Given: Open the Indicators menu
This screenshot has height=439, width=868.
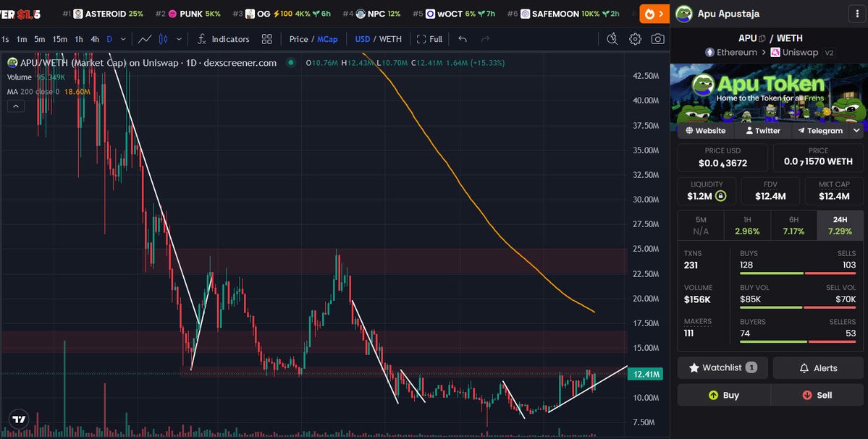Looking at the screenshot, I should pos(223,39).
